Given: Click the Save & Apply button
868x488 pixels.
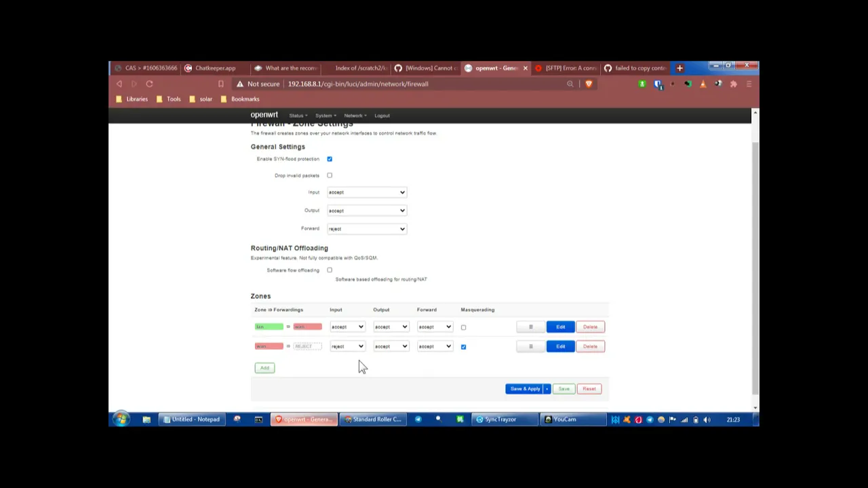Looking at the screenshot, I should click(x=525, y=389).
